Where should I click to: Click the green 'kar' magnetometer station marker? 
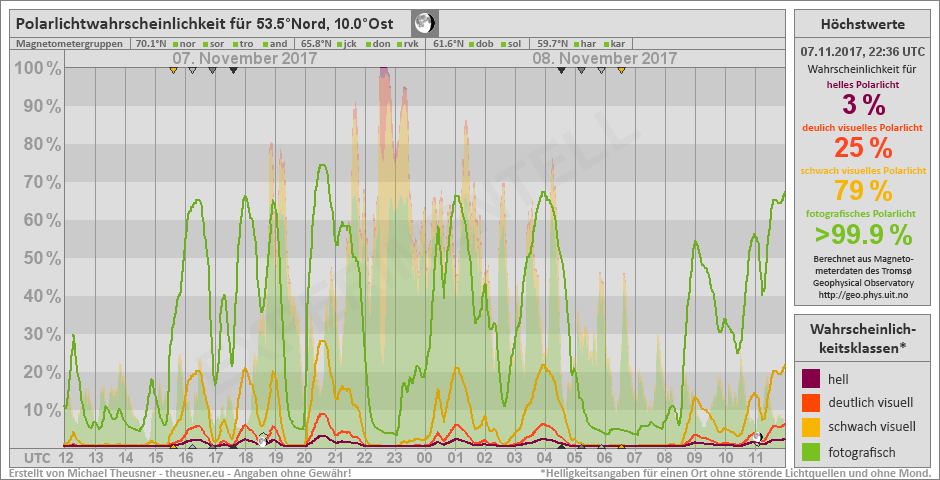coord(606,44)
